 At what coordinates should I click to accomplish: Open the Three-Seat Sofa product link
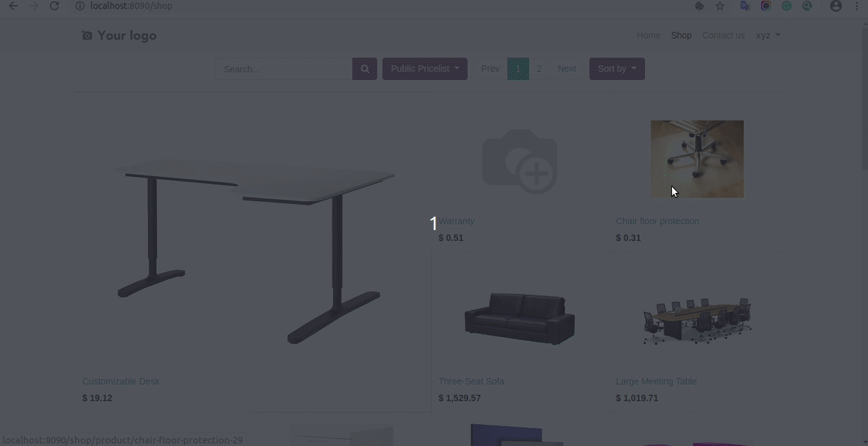tap(471, 381)
